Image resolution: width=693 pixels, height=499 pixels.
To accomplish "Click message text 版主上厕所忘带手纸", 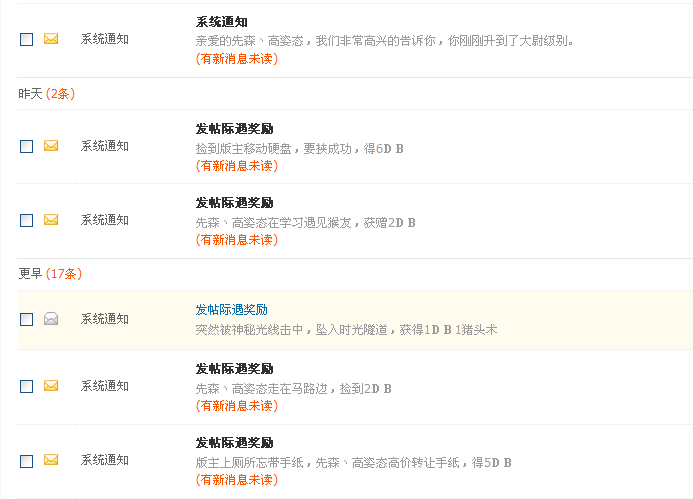I will (x=250, y=463).
